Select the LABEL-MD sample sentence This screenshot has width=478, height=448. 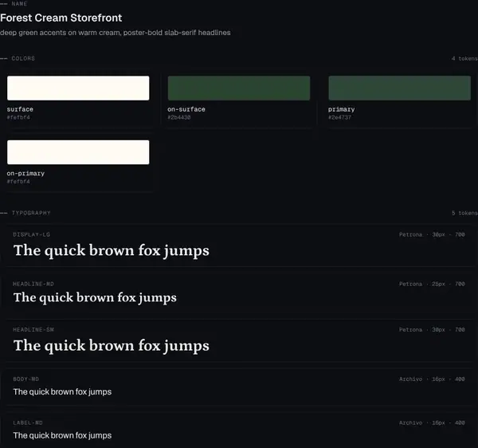(x=62, y=435)
